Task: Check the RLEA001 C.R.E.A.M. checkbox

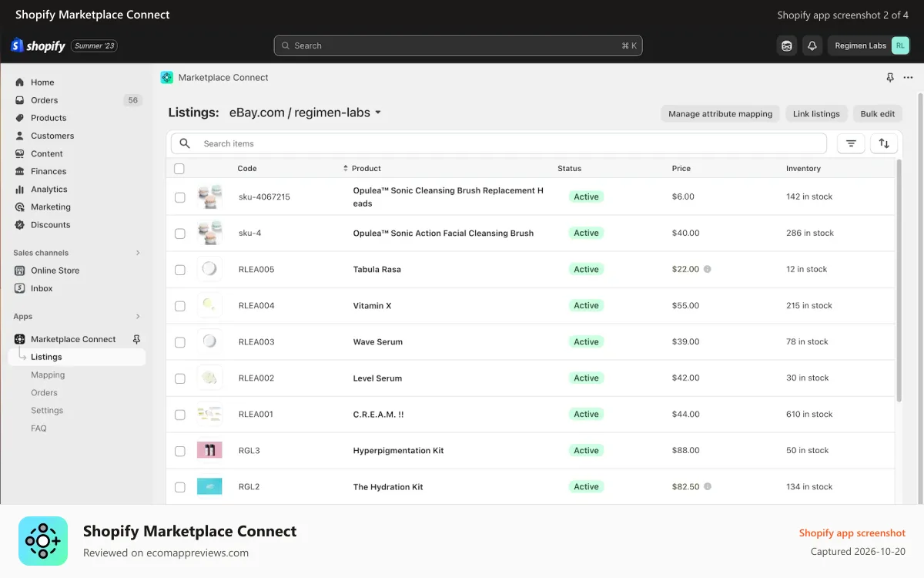Action: [x=179, y=415]
